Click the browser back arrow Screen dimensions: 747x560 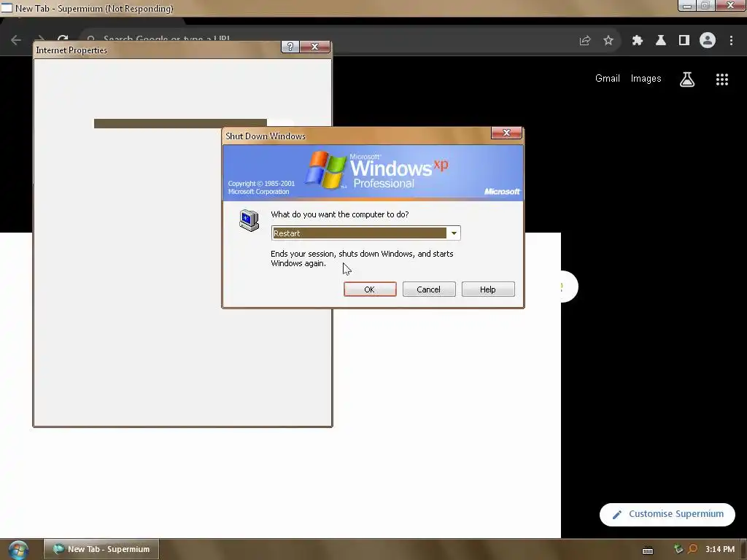(16, 40)
